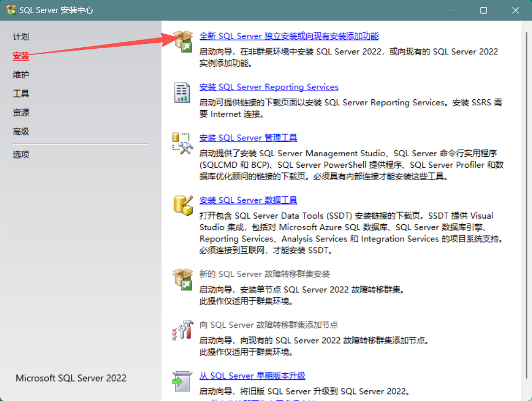Click the SQL Server data tools cylinder icon
532x401 pixels.
(183, 206)
